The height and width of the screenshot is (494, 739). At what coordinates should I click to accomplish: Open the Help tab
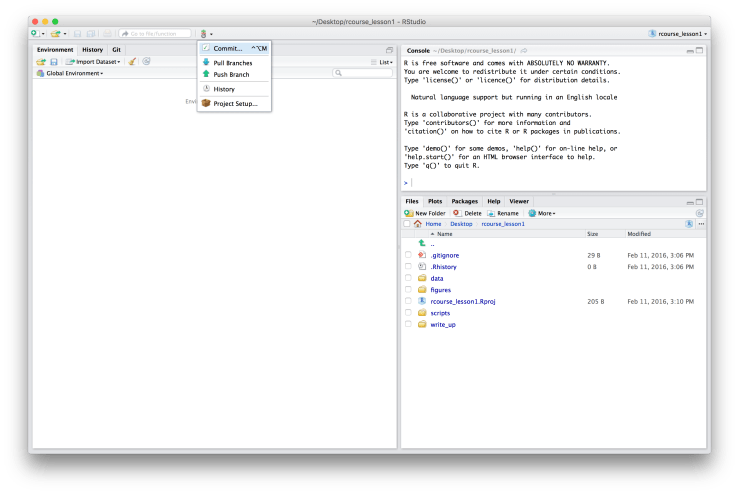493,201
